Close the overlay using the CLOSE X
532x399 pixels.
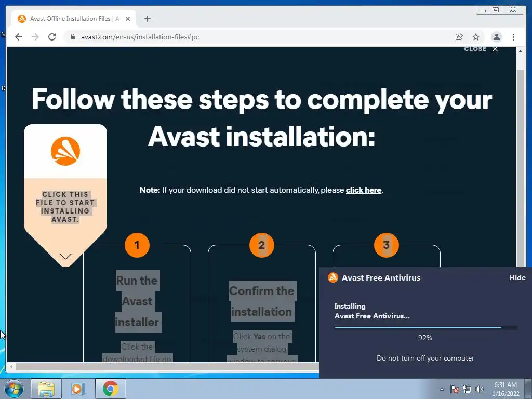pyautogui.click(x=481, y=49)
